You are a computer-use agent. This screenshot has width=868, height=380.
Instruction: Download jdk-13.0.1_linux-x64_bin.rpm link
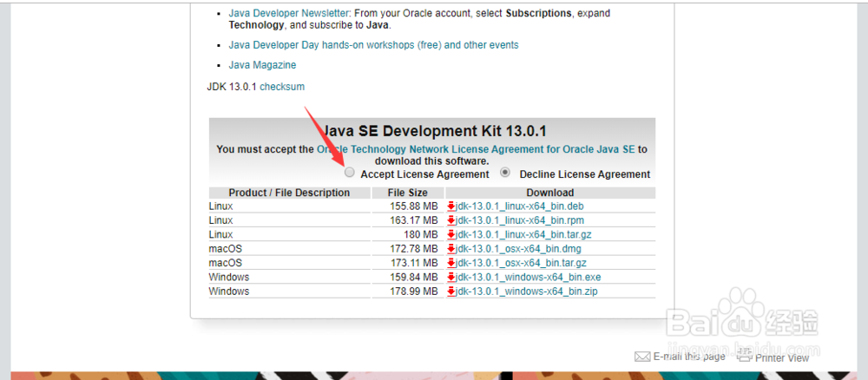(x=520, y=220)
